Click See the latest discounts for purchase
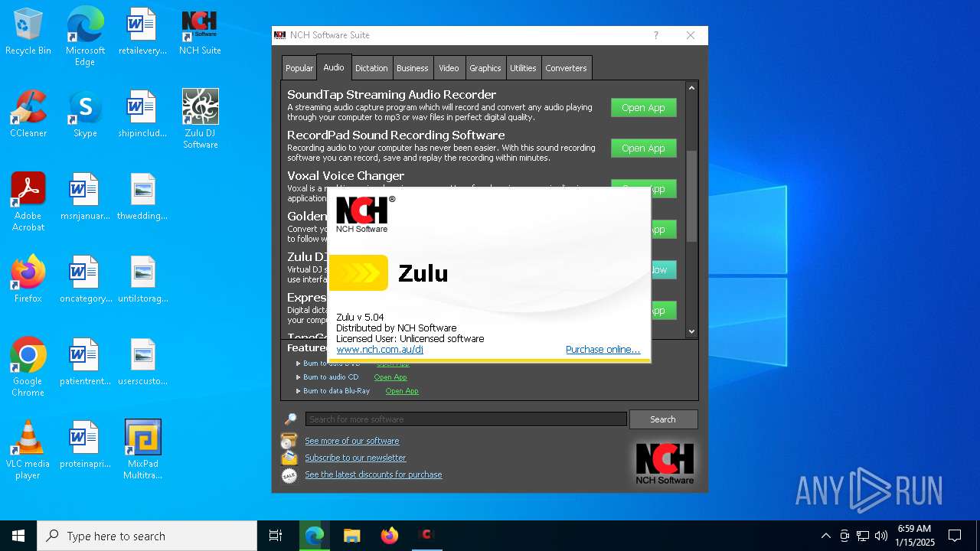 coord(374,474)
